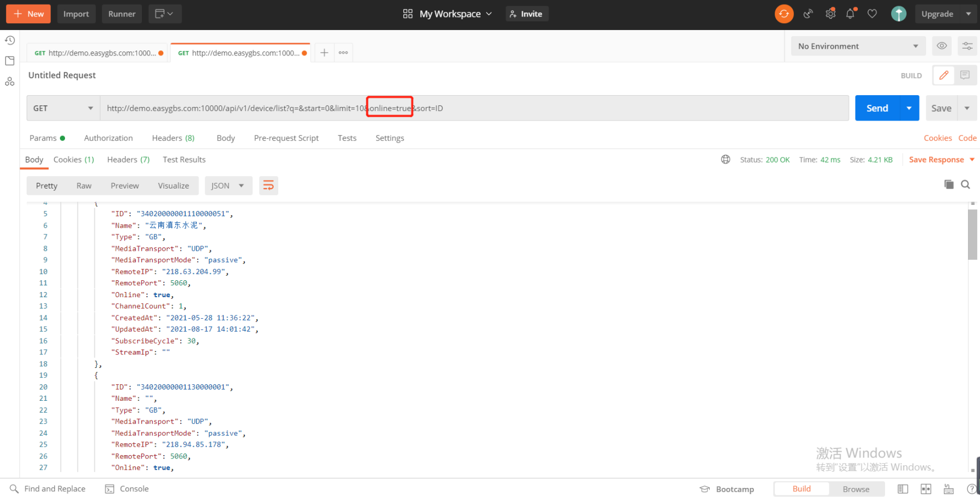
Task: Click the request URL input field
Action: coord(474,108)
